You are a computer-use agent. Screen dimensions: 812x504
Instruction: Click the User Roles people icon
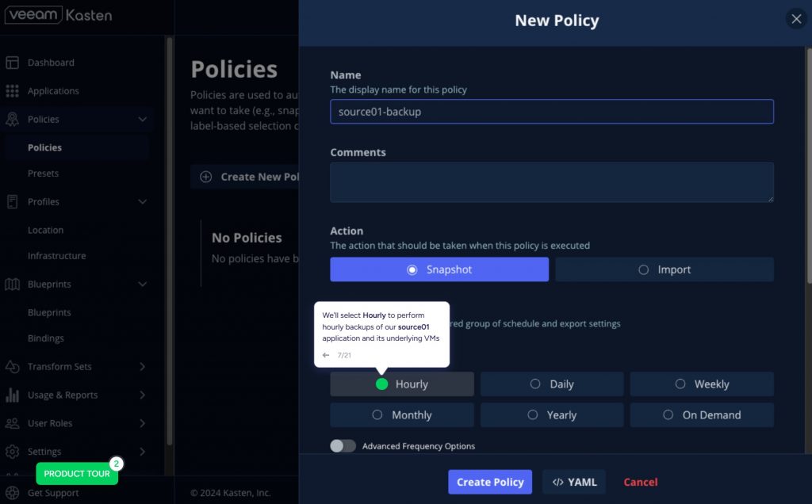pyautogui.click(x=12, y=423)
